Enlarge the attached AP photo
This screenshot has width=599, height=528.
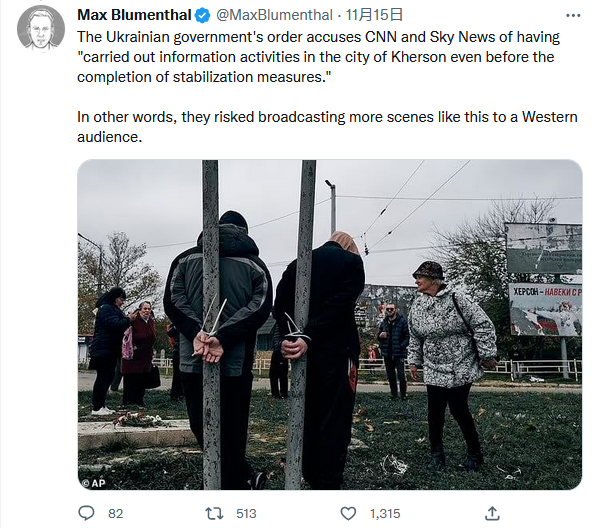(x=330, y=325)
